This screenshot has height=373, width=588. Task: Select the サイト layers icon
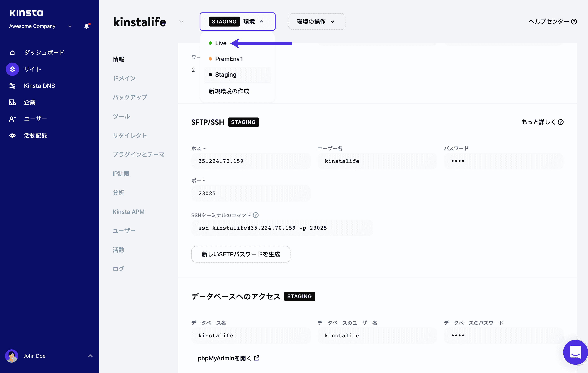tap(12, 69)
